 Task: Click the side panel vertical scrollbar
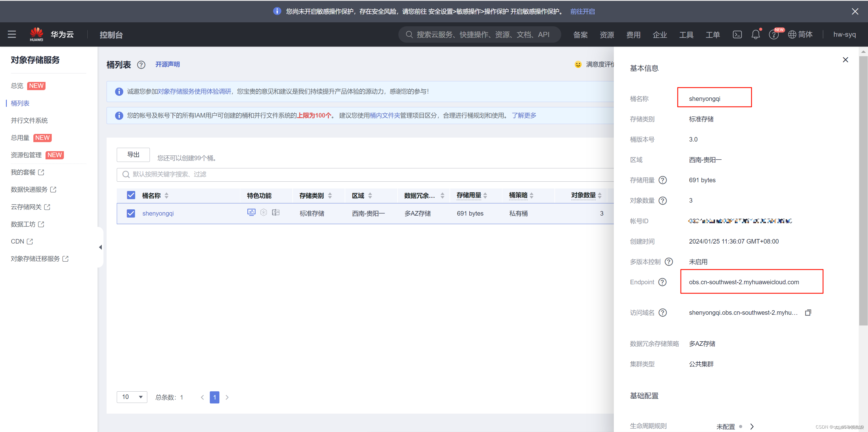coord(863,191)
